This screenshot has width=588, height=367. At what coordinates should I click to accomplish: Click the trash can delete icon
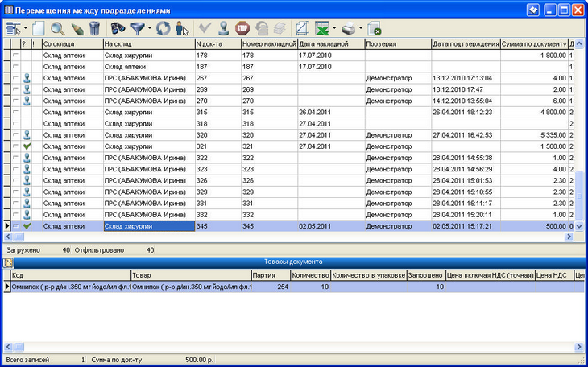95,28
